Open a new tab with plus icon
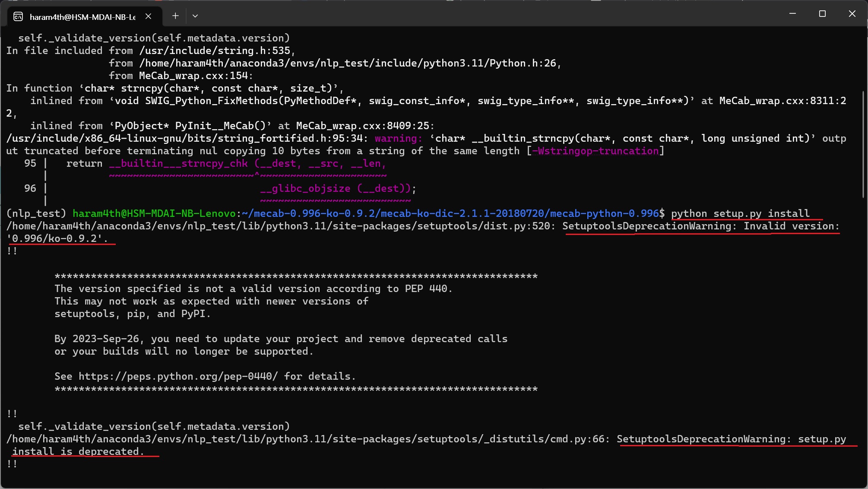The image size is (868, 489). click(175, 16)
